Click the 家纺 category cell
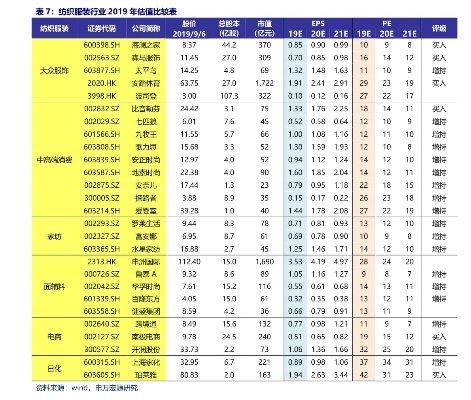Image resolution: width=471 pixels, height=400 pixels. (x=54, y=237)
